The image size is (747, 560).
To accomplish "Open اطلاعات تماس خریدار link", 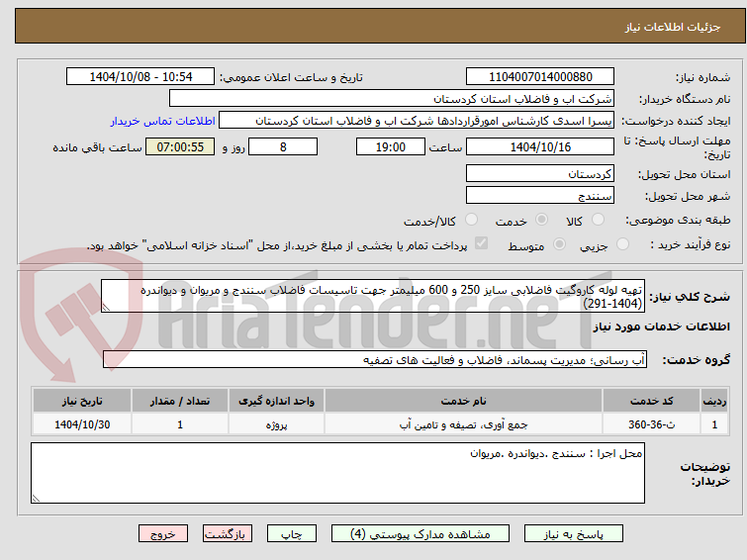I will point(163,121).
